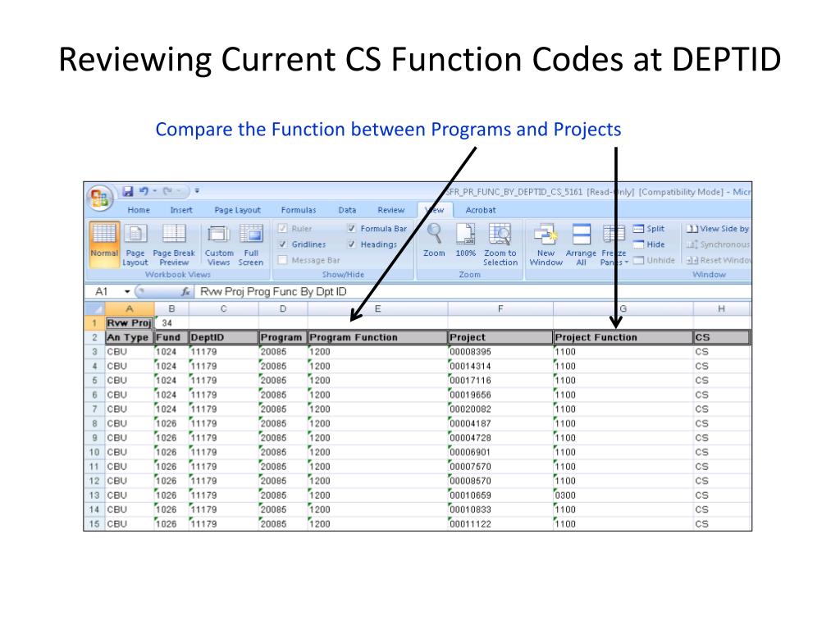Select column F header
The width and height of the screenshot is (840, 630).
click(500, 309)
